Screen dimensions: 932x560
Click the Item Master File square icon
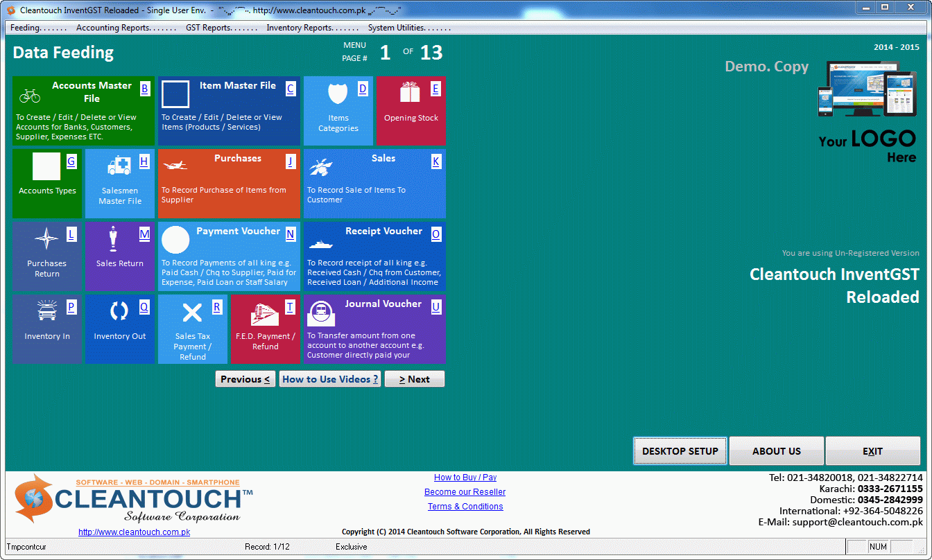(175, 94)
